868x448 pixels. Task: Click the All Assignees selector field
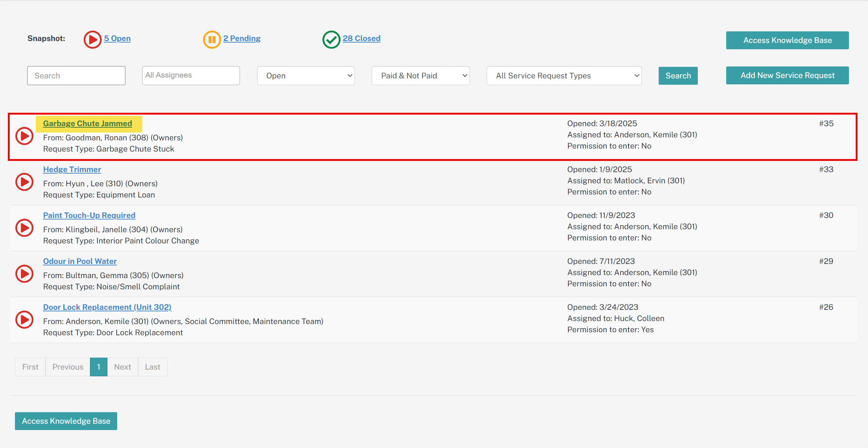191,76
